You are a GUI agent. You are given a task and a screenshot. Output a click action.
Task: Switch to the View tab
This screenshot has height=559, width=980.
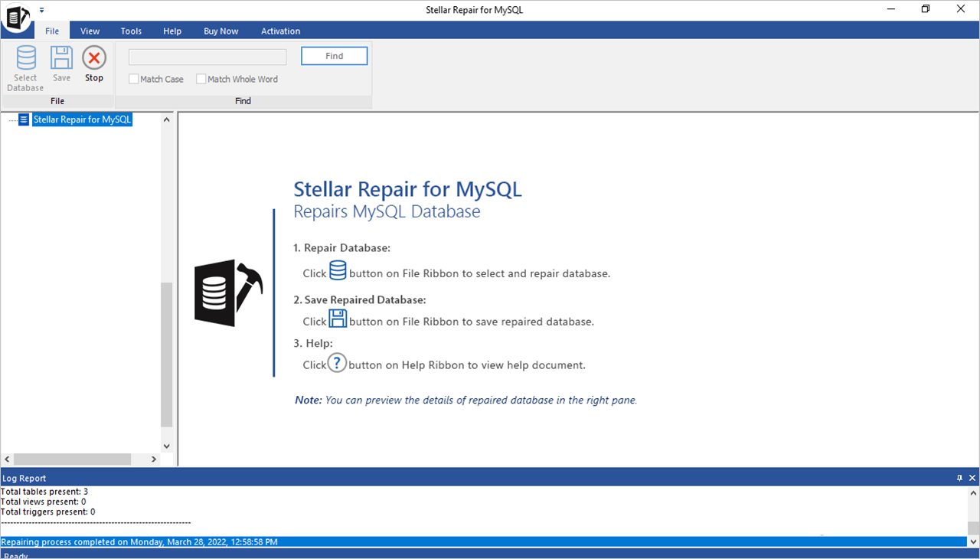(x=90, y=31)
